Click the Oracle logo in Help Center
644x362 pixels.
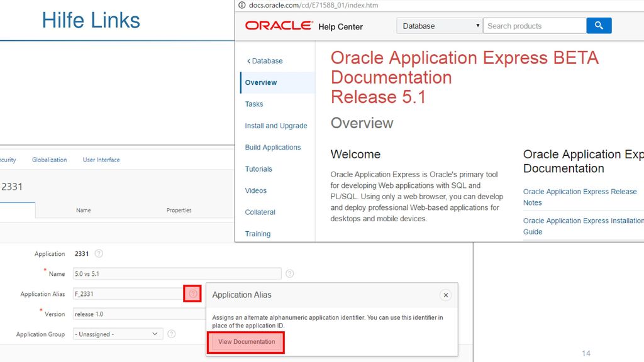(279, 25)
